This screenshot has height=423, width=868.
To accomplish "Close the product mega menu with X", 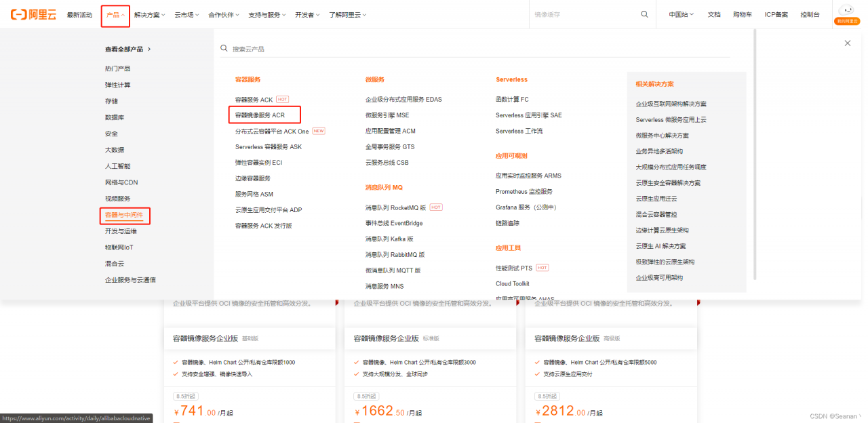I will click(848, 43).
